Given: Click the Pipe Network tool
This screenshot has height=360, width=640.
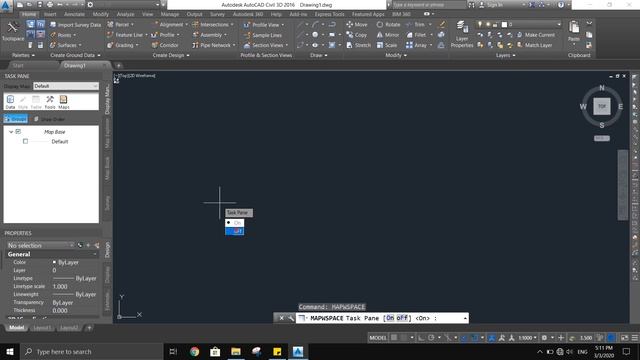Looking at the screenshot, I should pos(214,45).
